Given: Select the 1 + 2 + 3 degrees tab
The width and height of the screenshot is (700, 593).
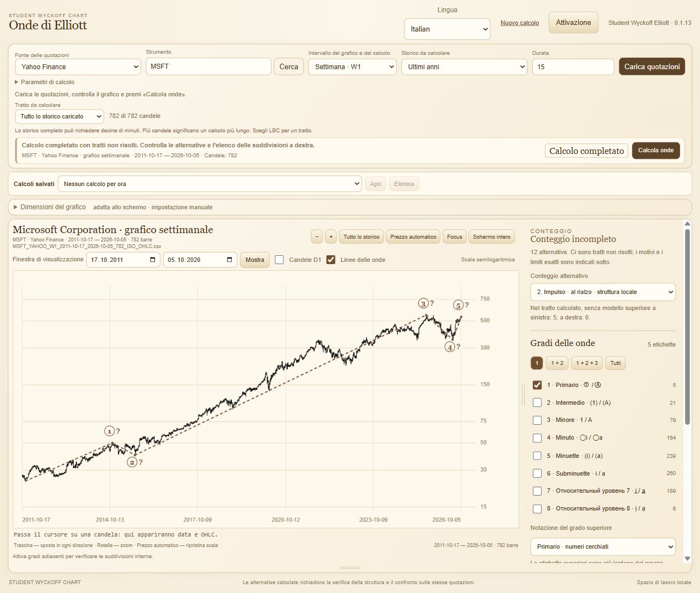Looking at the screenshot, I should pos(587,363).
